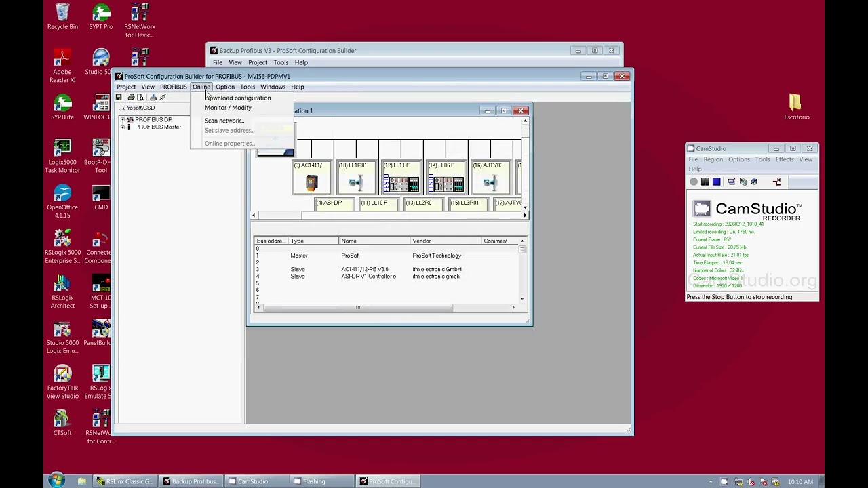Open SYPT Pro desktop shortcut
Image resolution: width=868 pixels, height=488 pixels.
click(x=101, y=17)
